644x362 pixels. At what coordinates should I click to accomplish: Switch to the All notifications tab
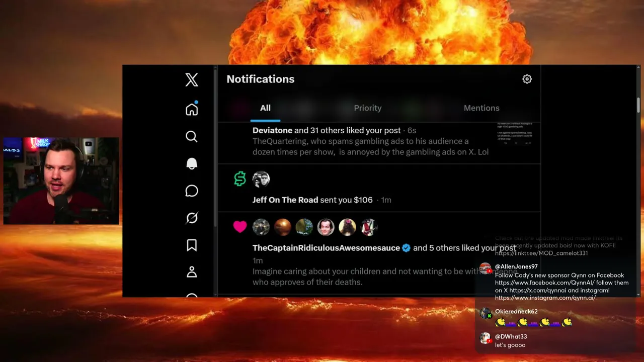(x=265, y=108)
